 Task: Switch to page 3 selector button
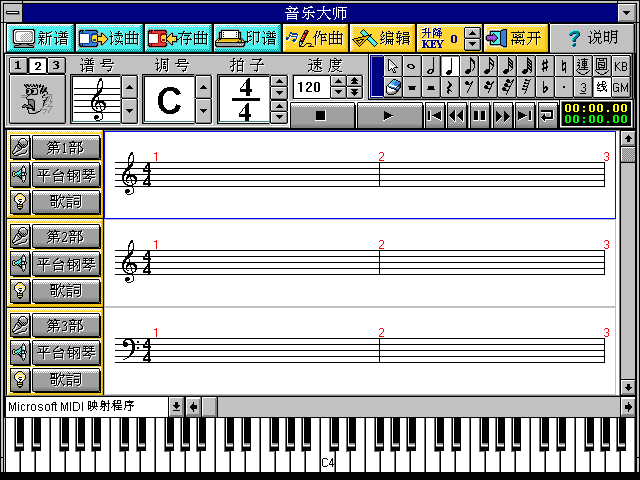point(56,65)
